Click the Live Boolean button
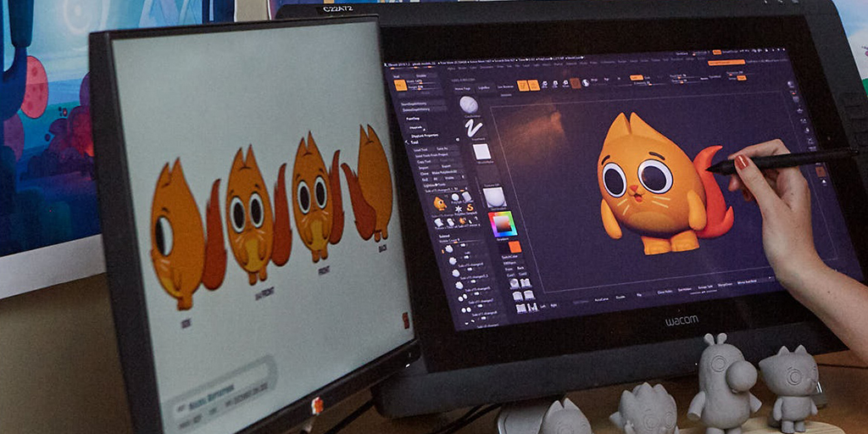The image size is (868, 434). [505, 86]
